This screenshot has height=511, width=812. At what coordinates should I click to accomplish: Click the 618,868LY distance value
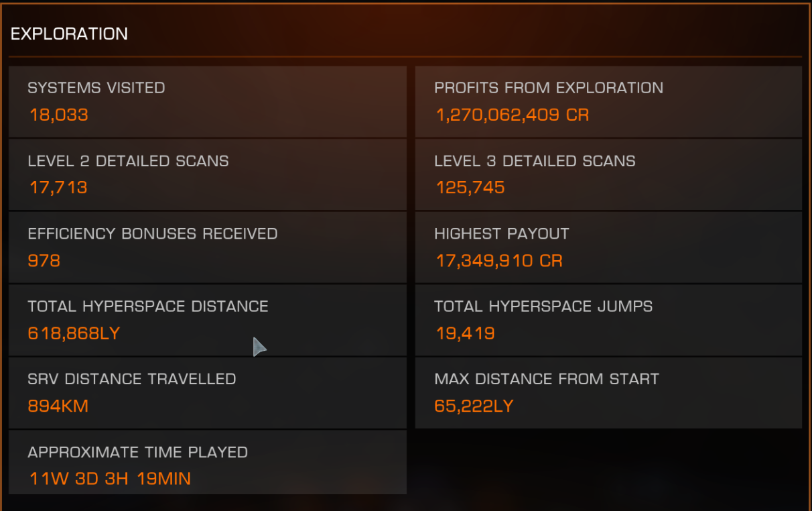[74, 333]
